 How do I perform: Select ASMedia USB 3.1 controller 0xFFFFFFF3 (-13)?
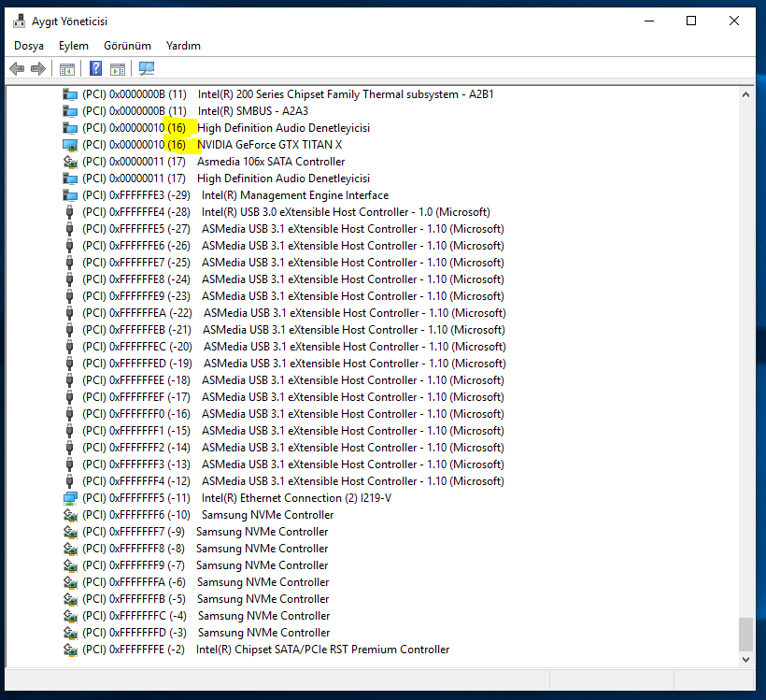[x=293, y=464]
